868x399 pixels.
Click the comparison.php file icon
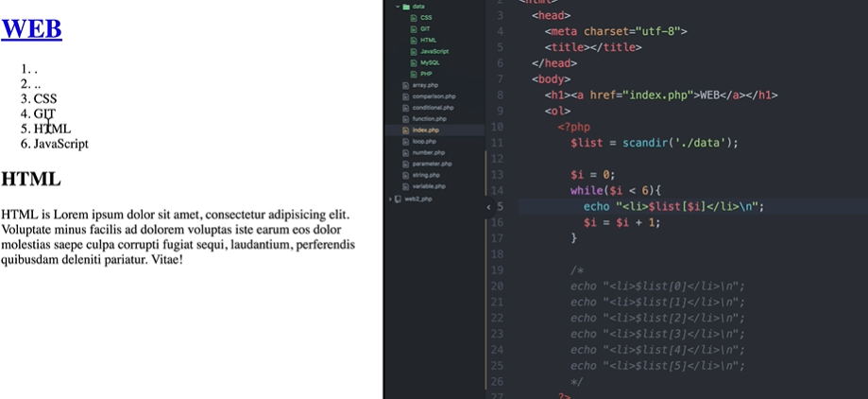406,96
